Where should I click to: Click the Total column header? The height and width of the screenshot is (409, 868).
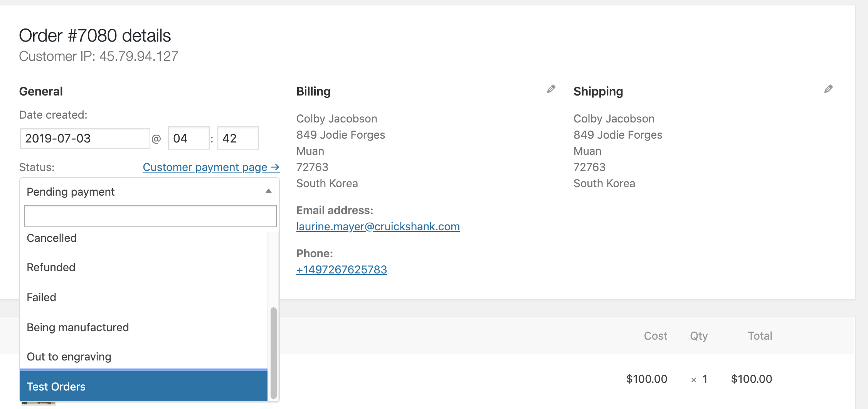coord(760,336)
